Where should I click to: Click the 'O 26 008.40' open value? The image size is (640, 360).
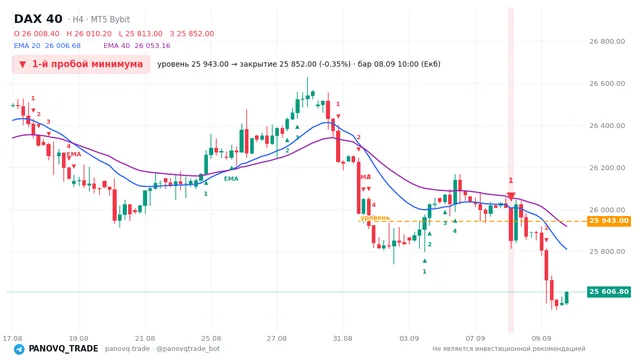(x=36, y=33)
